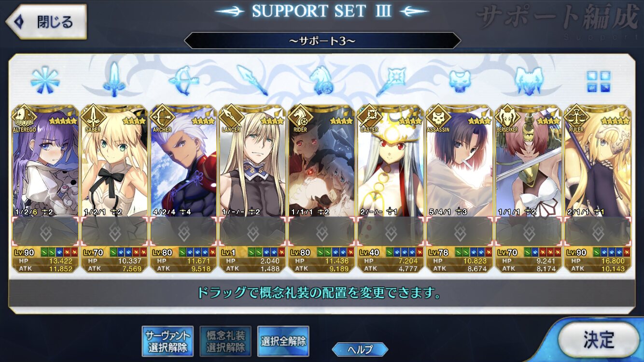Select the Berserker class beast icon
The height and width of the screenshot is (362, 644).
(530, 80)
